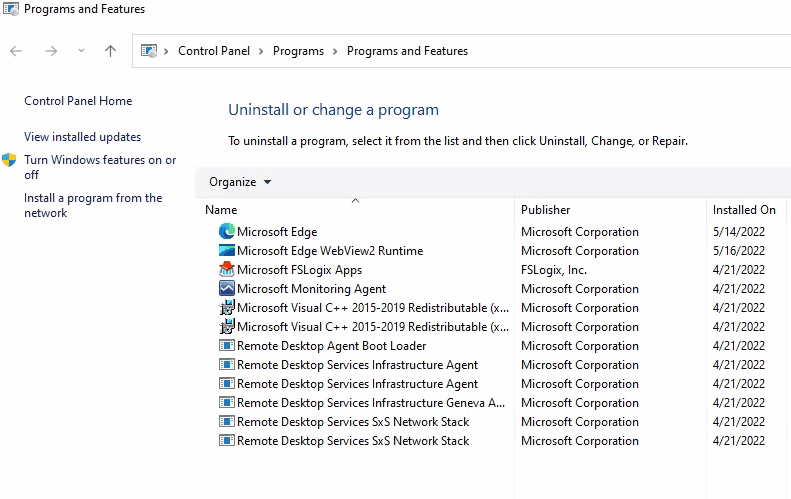Click the Microsoft FSLogix Apps icon
Viewport: 791px width, 499px height.
pos(227,270)
